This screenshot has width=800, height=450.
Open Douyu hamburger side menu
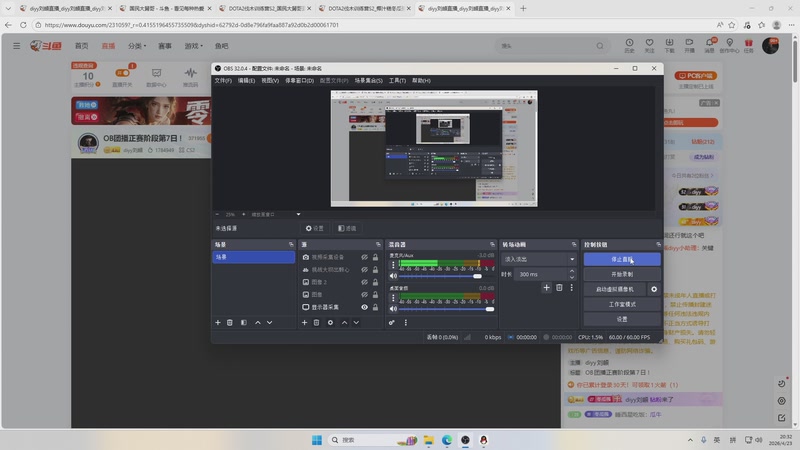[17, 46]
